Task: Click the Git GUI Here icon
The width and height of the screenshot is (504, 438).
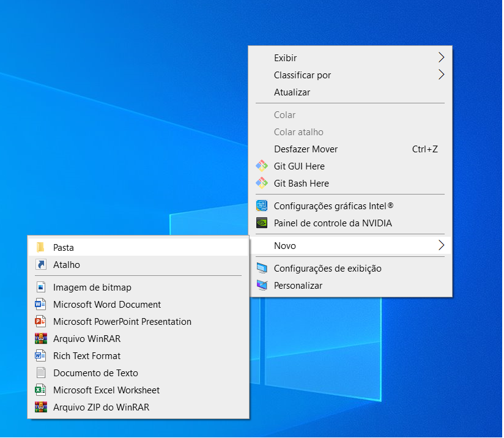Action: [262, 166]
